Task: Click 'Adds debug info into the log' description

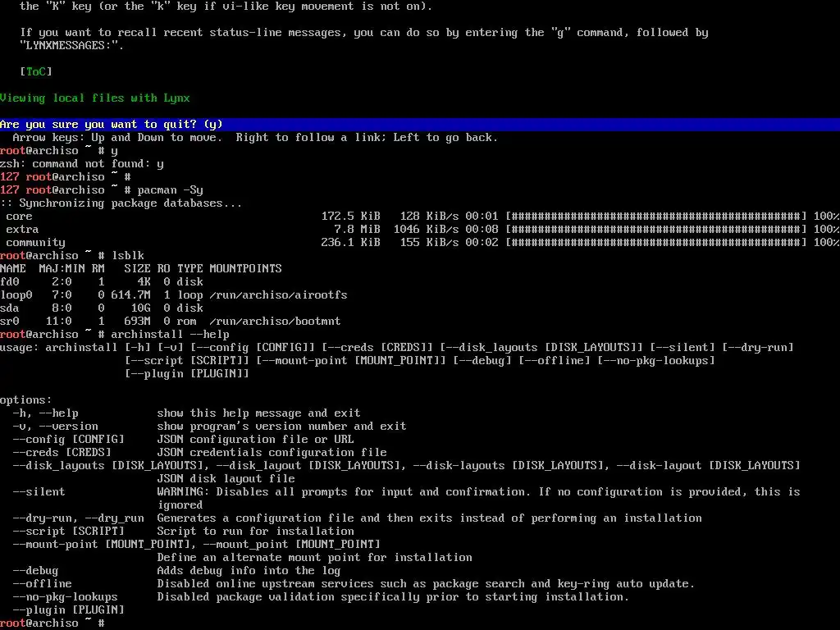Action: [x=249, y=571]
